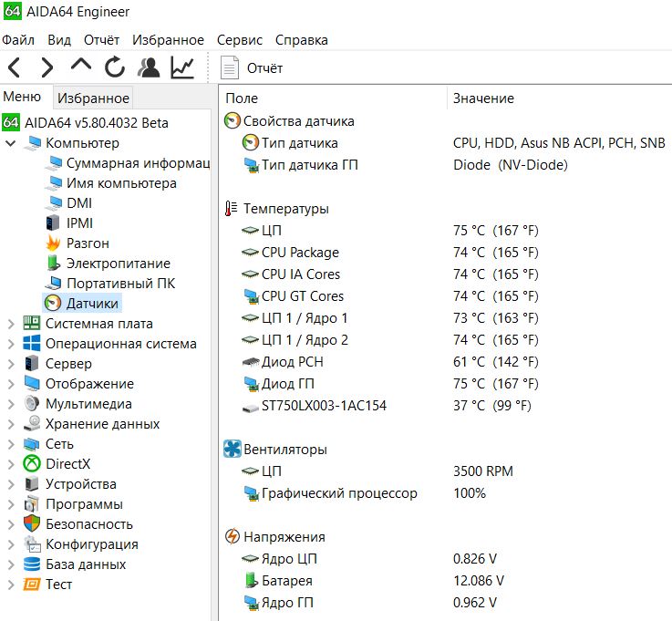Open the Отчёт menu in the menu bar
Screen dimensions: 672x621
click(101, 40)
